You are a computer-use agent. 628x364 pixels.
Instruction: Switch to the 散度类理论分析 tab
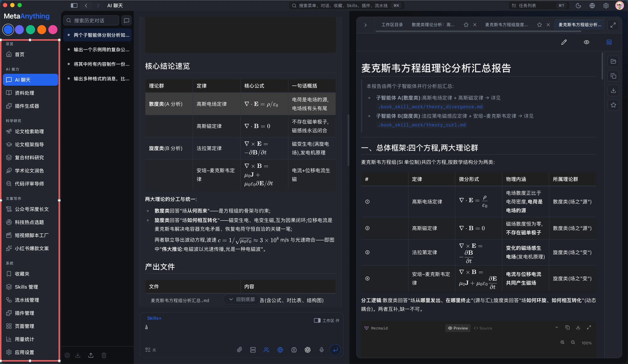pyautogui.click(x=433, y=25)
